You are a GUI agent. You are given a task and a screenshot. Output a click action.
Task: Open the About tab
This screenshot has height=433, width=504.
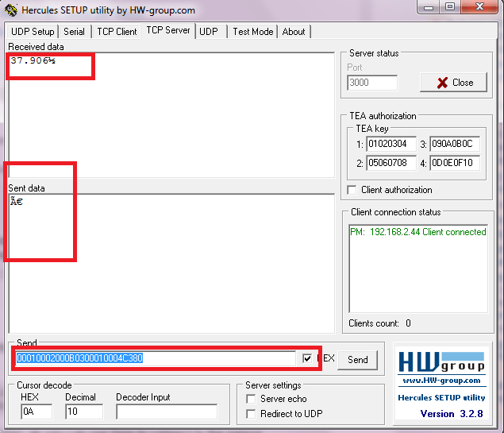(x=294, y=32)
